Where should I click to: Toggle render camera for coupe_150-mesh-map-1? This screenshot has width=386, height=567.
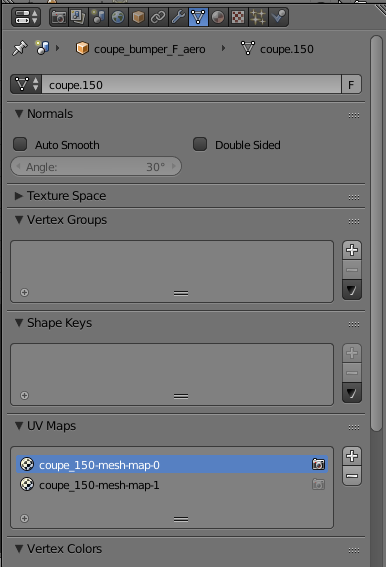coord(318,485)
